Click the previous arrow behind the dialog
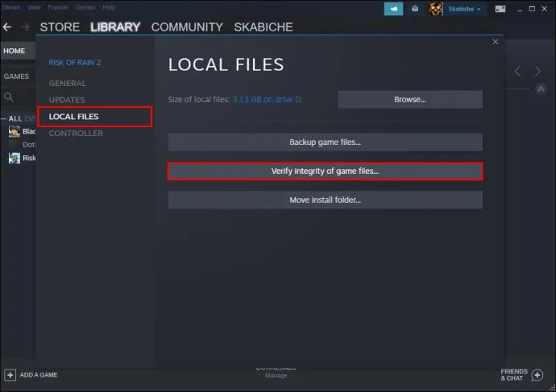The height and width of the screenshot is (392, 556). (x=517, y=71)
